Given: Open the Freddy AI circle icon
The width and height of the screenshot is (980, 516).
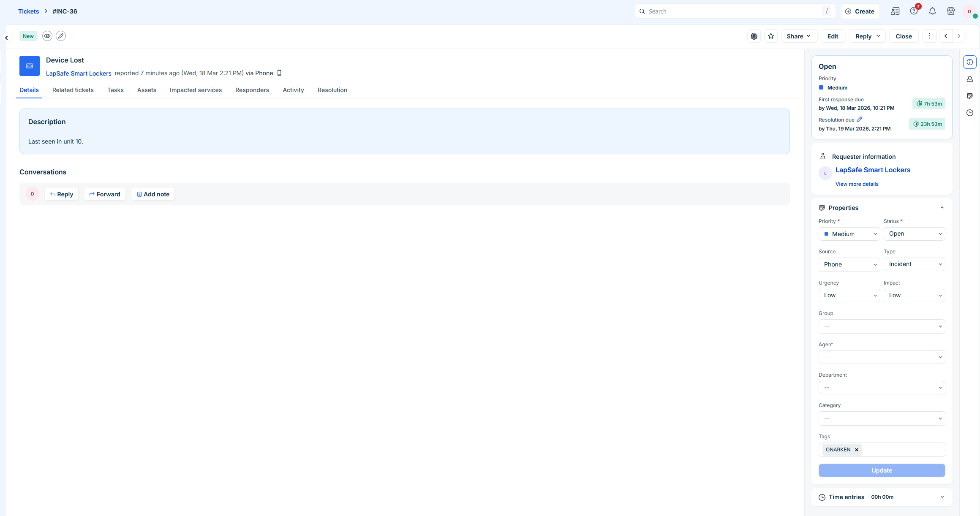Looking at the screenshot, I should [x=754, y=36].
